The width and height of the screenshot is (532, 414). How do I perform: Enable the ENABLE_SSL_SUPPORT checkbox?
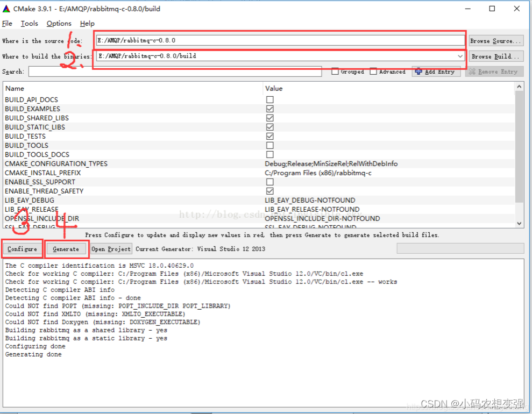tap(269, 182)
